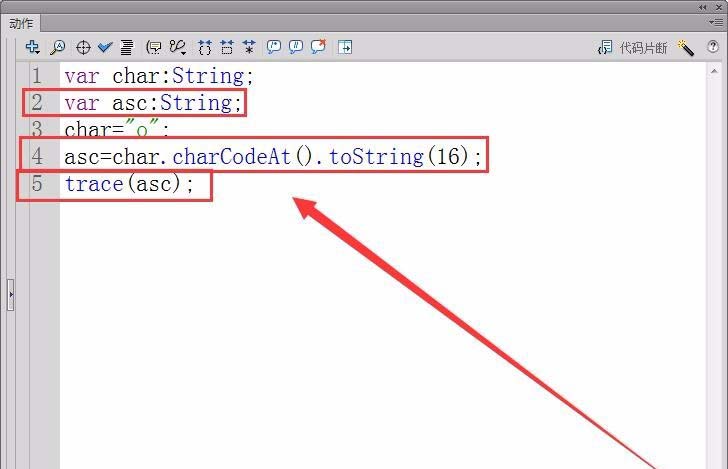Click code line 'var char:String;'
Image resolution: width=728 pixels, height=469 pixels.
(x=159, y=76)
